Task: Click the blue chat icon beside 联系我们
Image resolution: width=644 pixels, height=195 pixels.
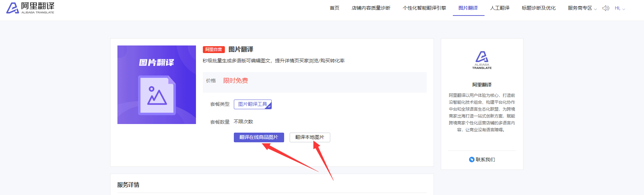Action: click(x=472, y=160)
